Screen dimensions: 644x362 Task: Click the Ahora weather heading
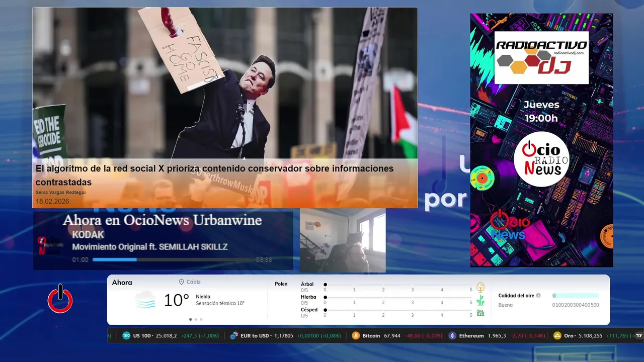click(122, 283)
